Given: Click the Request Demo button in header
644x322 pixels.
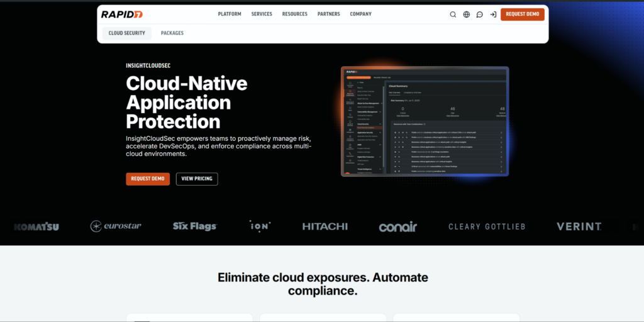Looking at the screenshot, I should [x=523, y=14].
